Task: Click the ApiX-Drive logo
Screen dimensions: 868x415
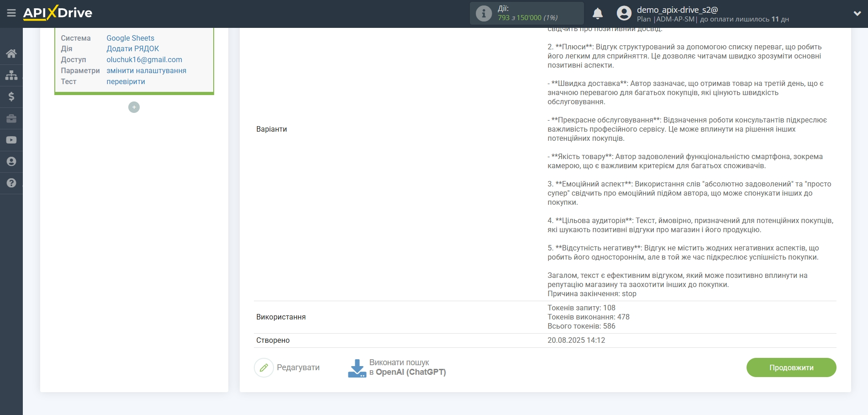Action: [58, 13]
